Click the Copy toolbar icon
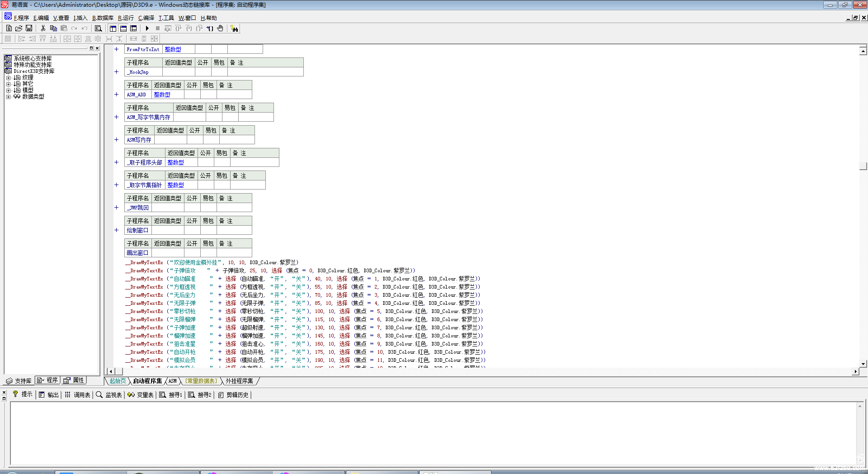 point(53,28)
